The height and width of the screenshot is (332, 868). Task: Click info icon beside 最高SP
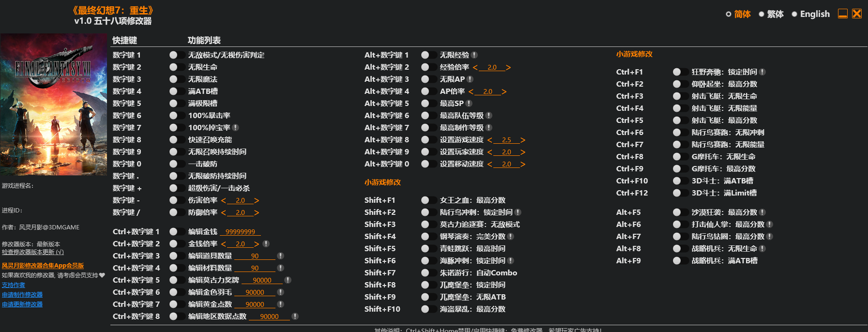coord(469,104)
